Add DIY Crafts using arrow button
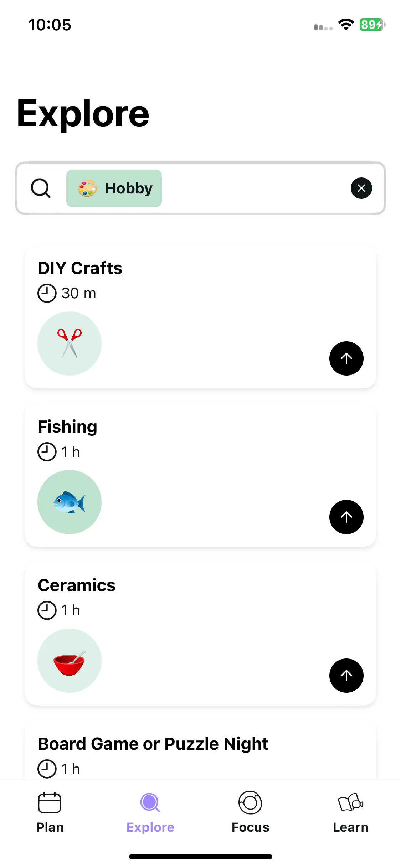The image size is (401, 868). pyautogui.click(x=346, y=358)
